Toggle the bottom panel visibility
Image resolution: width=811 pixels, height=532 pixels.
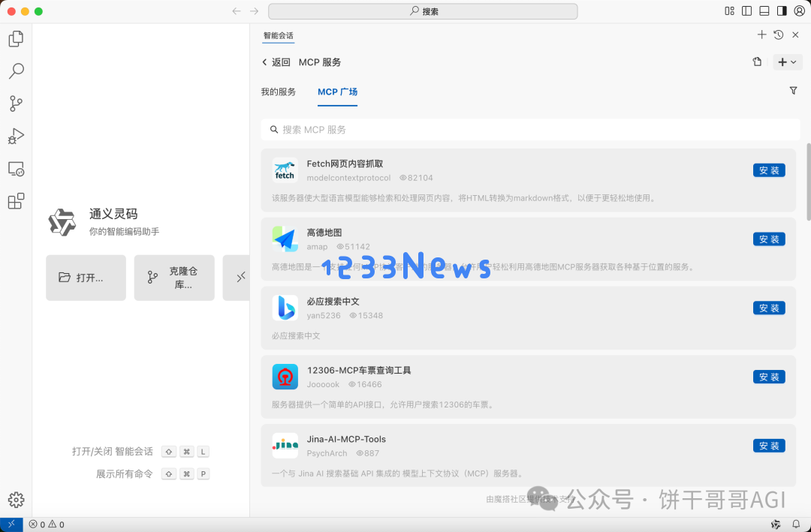pos(764,11)
